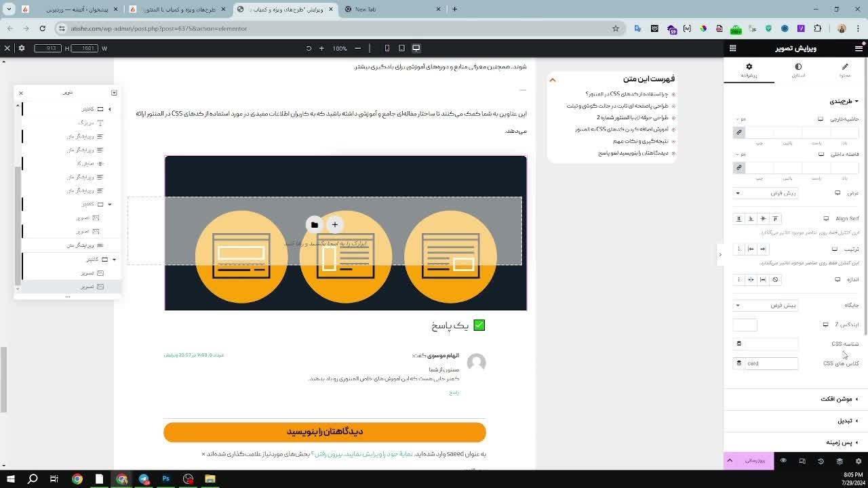Screen dimensions: 868x488
Task: Click the add new section plus button
Action: tap(334, 225)
